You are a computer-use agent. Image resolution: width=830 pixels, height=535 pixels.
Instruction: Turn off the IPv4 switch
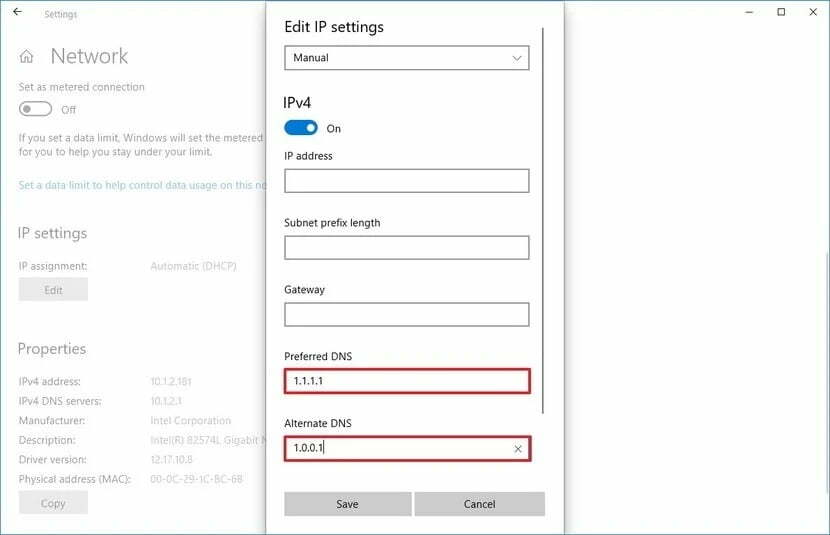(x=301, y=128)
